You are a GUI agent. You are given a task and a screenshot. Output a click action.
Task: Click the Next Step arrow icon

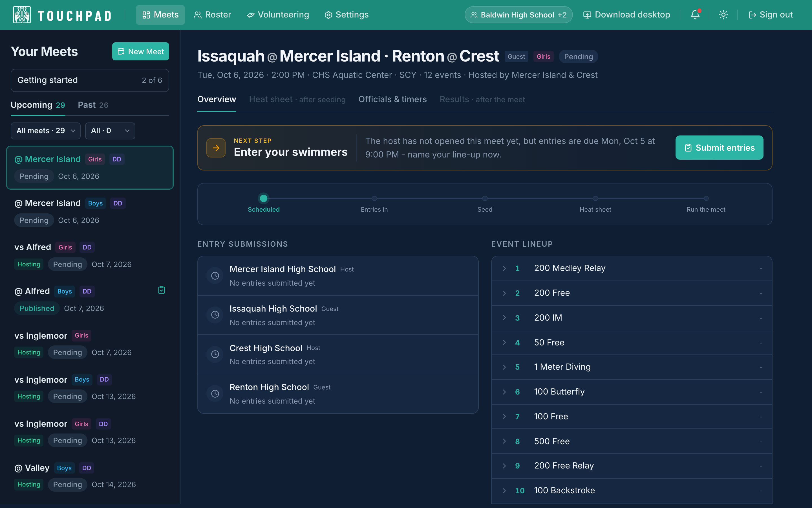point(216,148)
